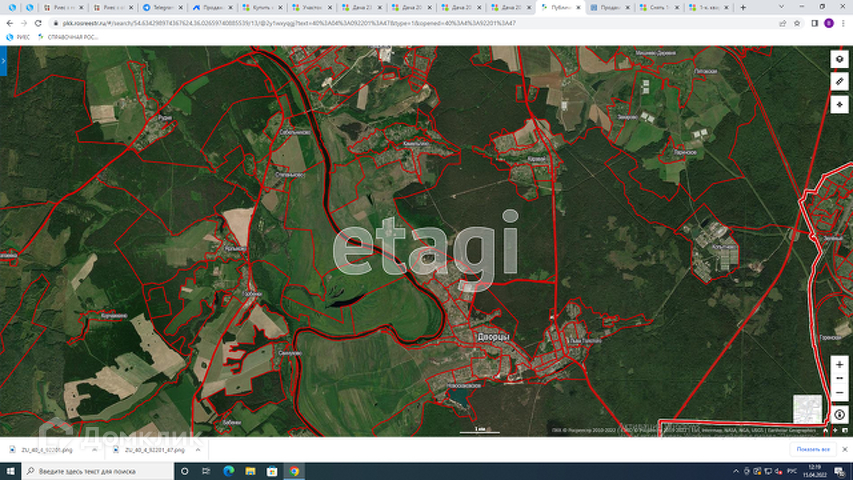This screenshot has height=480, width=853.
Task: Open the РИЕС bookmark
Action: pos(18,37)
